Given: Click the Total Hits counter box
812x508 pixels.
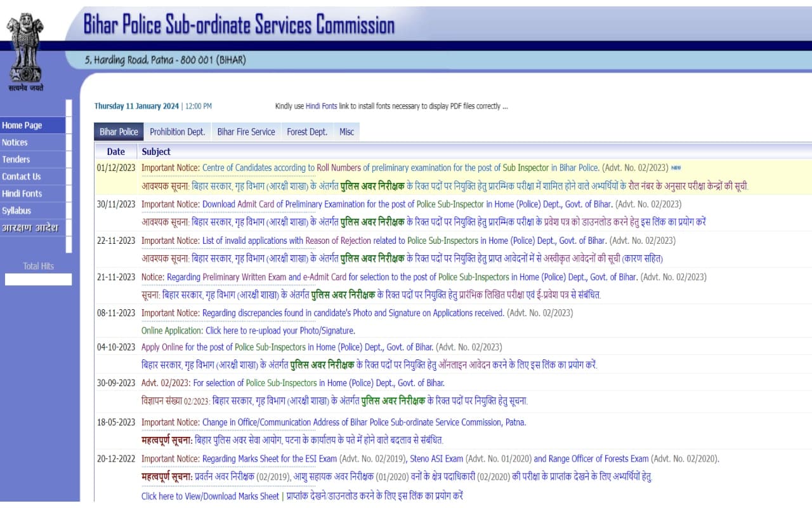Looking at the screenshot, I should [38, 279].
